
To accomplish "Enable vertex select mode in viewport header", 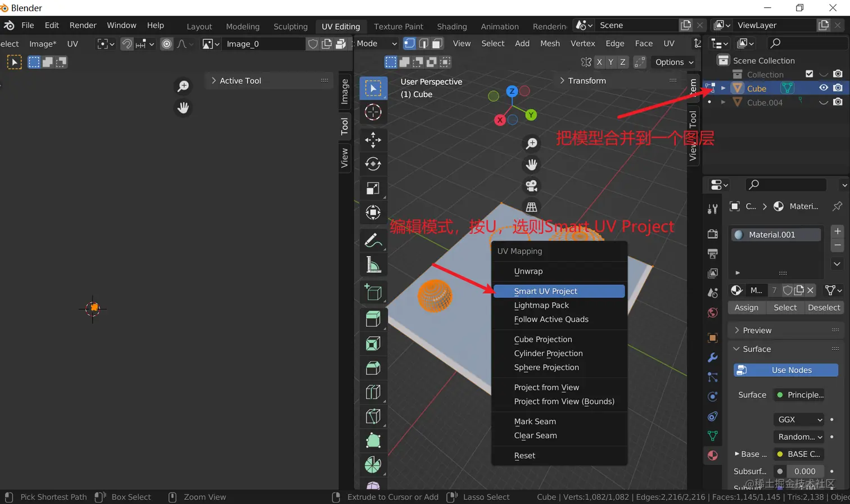I will (410, 43).
